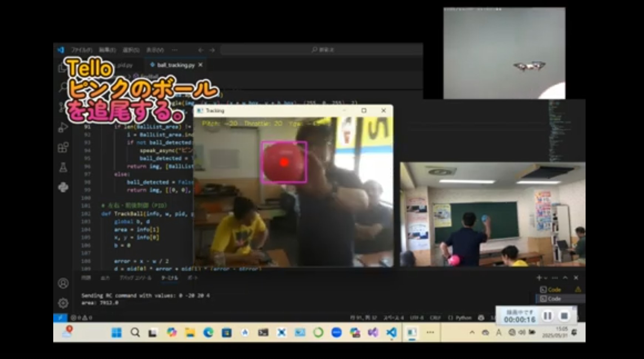Go forward with the title bar arrow
The image size is (644, 359).
(212, 50)
